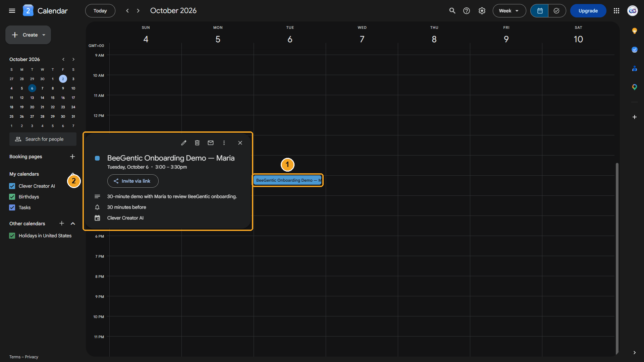
Task: Open event options three-dot menu
Action: click(224, 143)
